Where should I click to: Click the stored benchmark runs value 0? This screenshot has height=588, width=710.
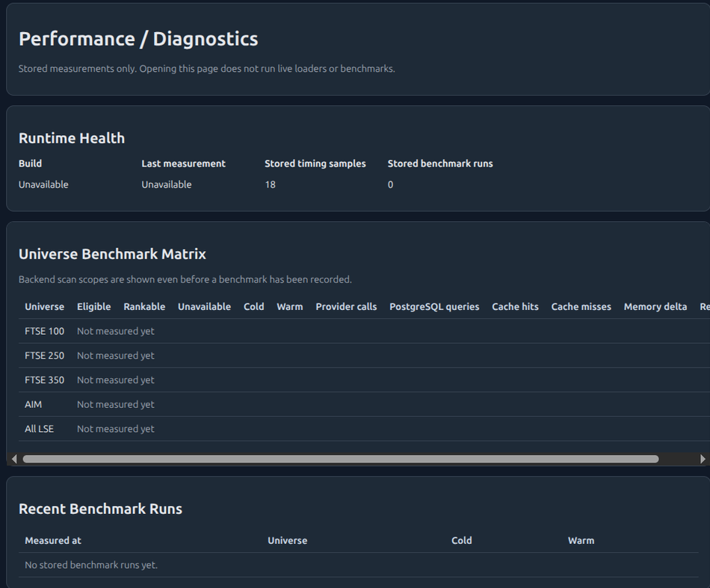(x=390, y=185)
